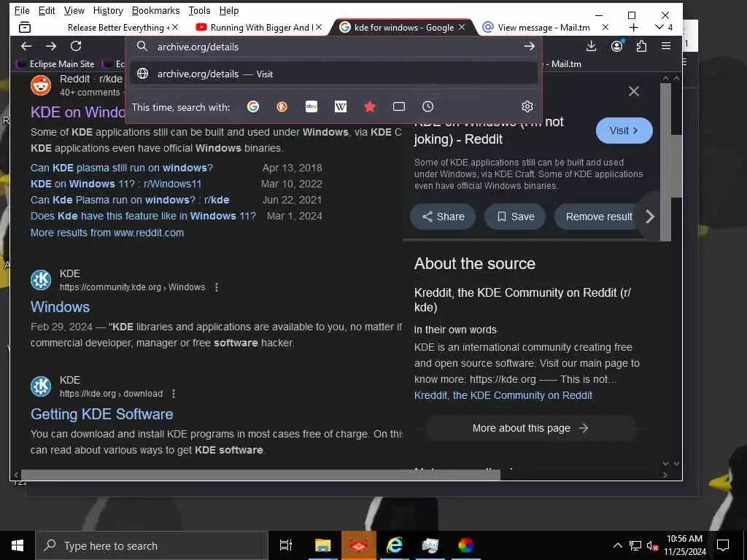Screen dimensions: 747x560
Task: Open the Edit menu
Action: (x=47, y=10)
